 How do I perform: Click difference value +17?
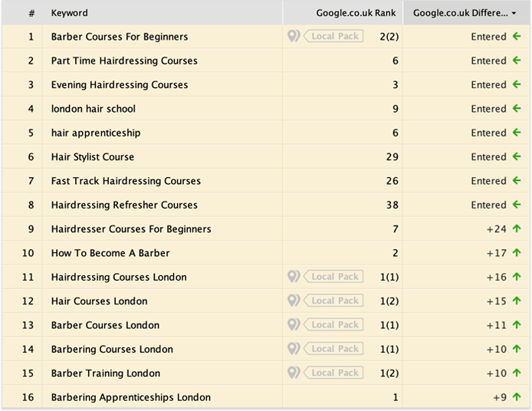[497, 253]
